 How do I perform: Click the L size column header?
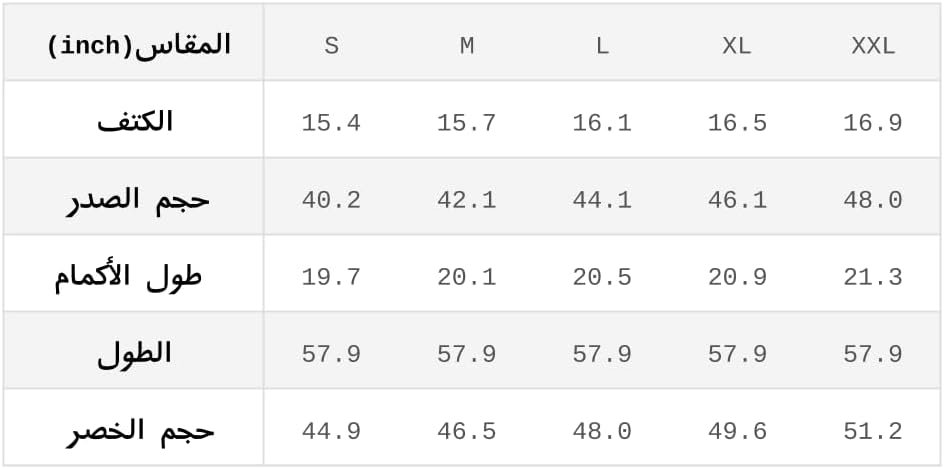click(x=602, y=46)
